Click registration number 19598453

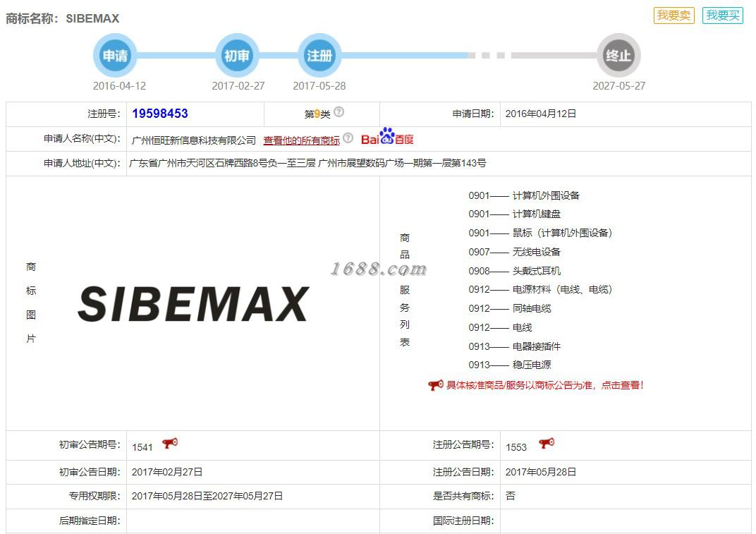pyautogui.click(x=160, y=114)
